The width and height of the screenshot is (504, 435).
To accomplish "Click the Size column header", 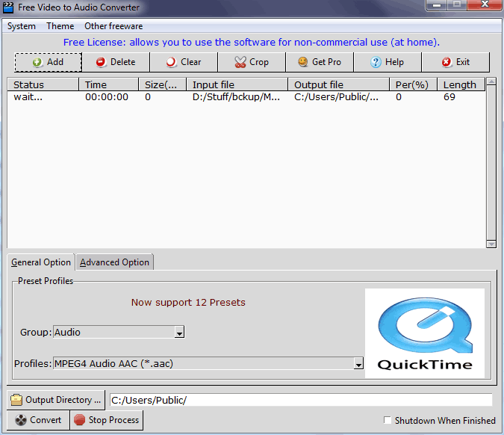I will click(x=162, y=84).
